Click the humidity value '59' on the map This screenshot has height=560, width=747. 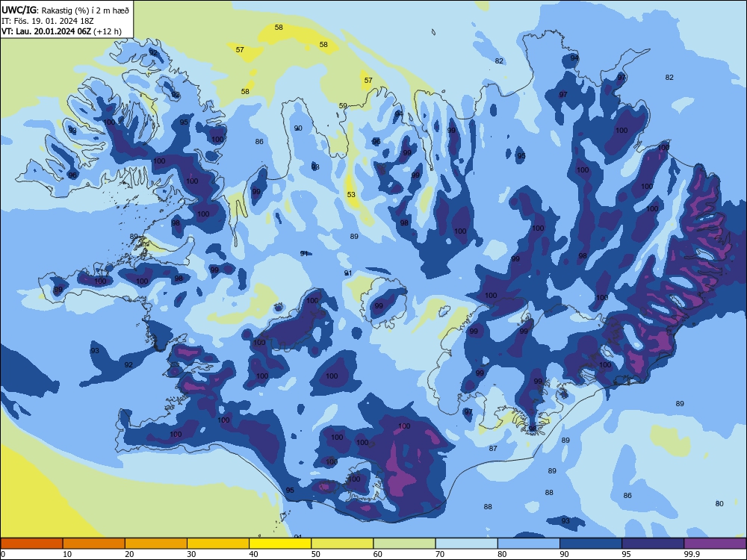(x=343, y=106)
